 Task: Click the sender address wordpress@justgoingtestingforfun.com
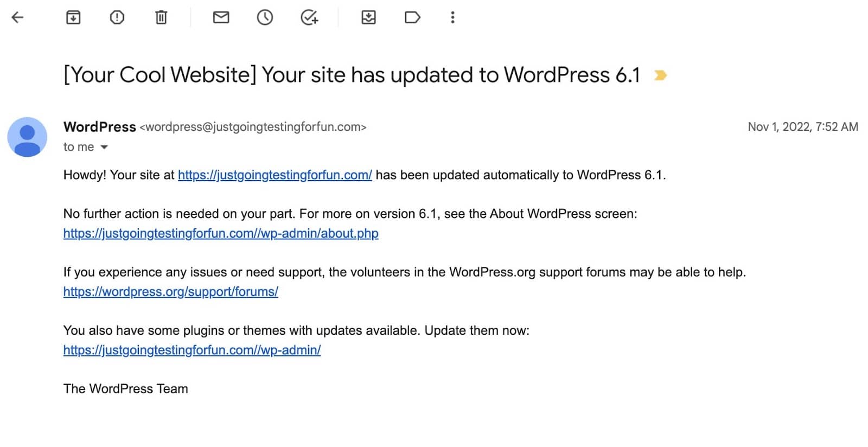coord(253,127)
